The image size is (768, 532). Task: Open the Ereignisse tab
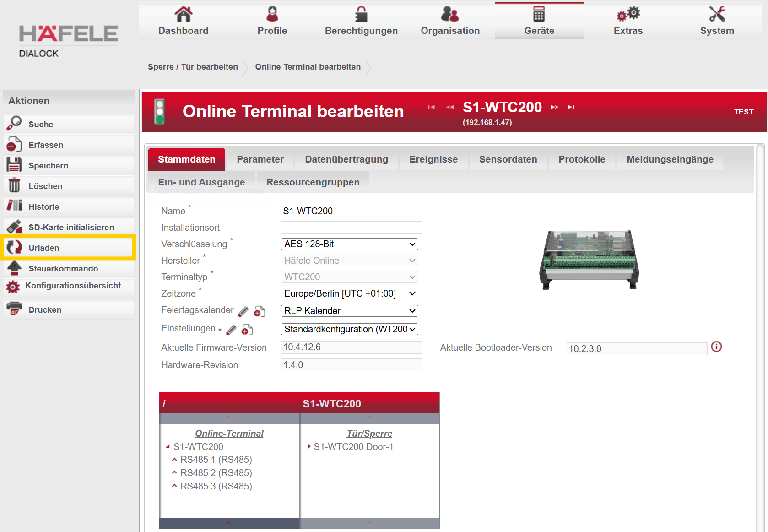click(433, 159)
